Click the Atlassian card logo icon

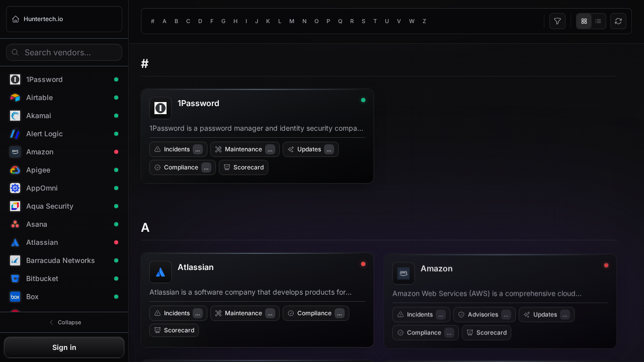pos(160,272)
